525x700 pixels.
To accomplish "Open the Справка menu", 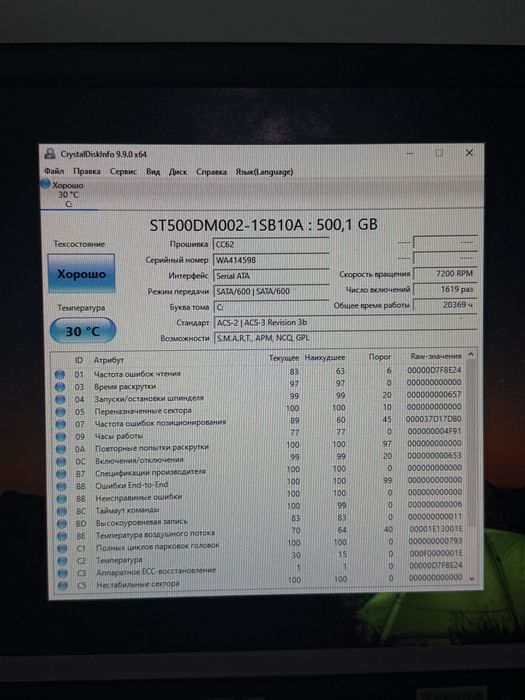I will (x=211, y=171).
